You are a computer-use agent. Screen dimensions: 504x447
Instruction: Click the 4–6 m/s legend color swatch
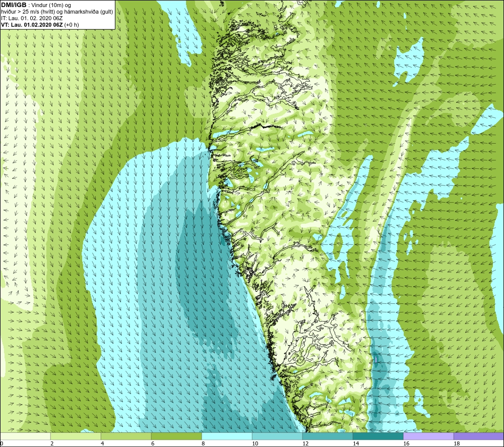coord(126,436)
